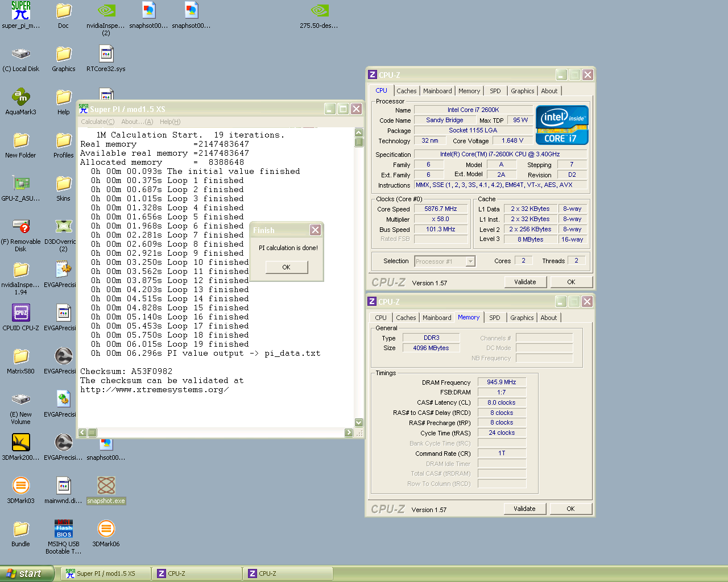Click the Windows Start button
This screenshot has height=582, width=728.
click(27, 573)
